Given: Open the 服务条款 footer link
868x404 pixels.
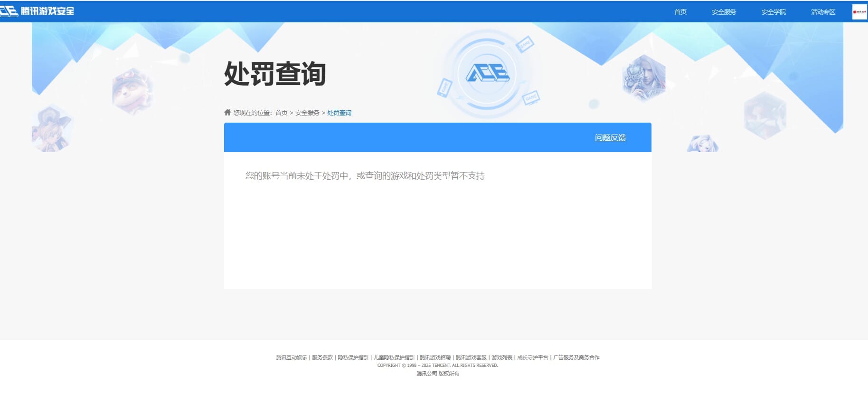Looking at the screenshot, I should coord(322,357).
